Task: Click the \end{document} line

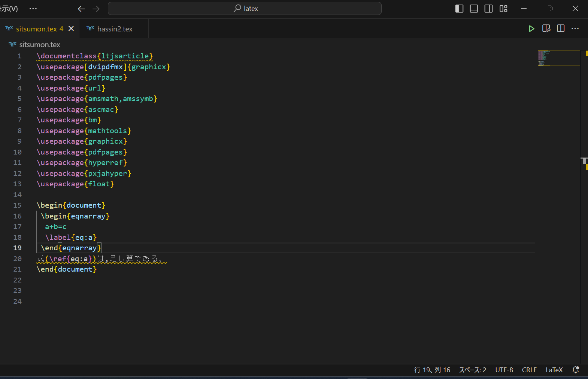Action: click(67, 269)
